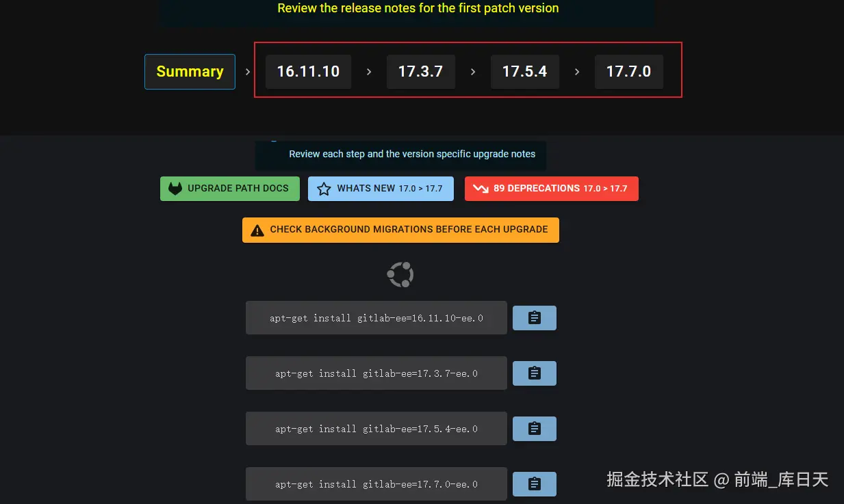Select upgrade step 16.11.10
Viewport: 844px width, 504px height.
(x=308, y=72)
